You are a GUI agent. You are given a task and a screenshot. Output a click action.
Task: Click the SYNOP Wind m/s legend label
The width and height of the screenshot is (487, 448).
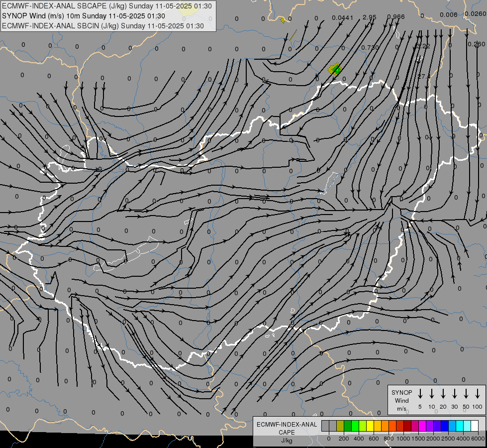pyautogui.click(x=401, y=400)
